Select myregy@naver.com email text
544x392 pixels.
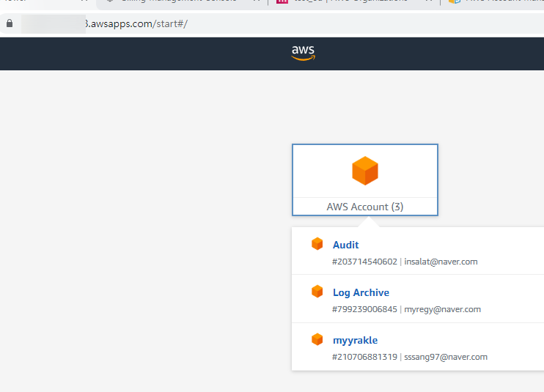coord(442,309)
